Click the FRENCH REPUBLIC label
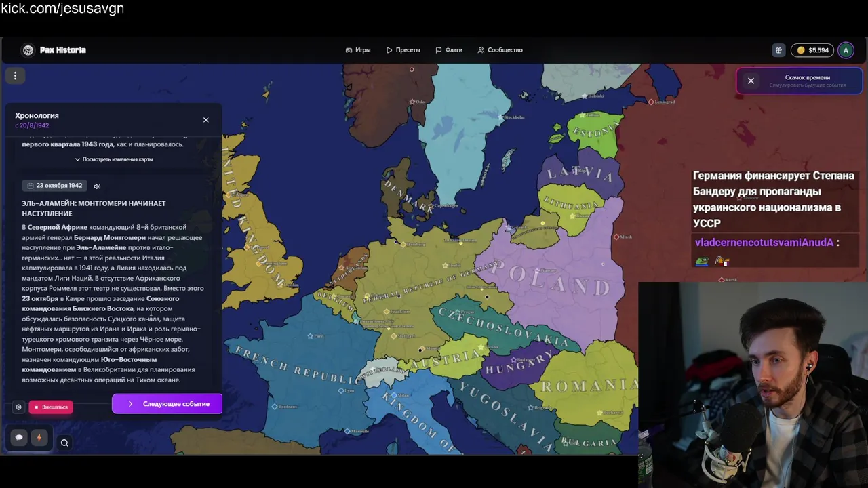The image size is (868, 488). pos(298,367)
